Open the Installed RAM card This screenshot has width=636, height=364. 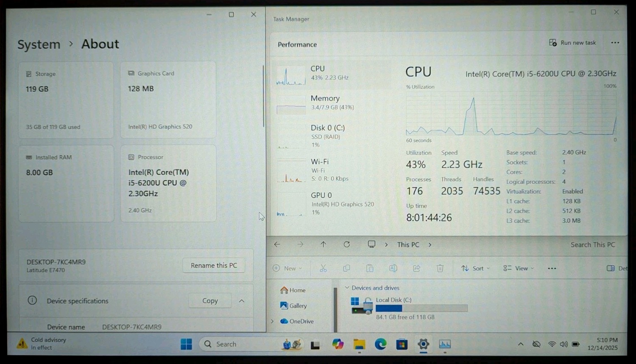66,183
